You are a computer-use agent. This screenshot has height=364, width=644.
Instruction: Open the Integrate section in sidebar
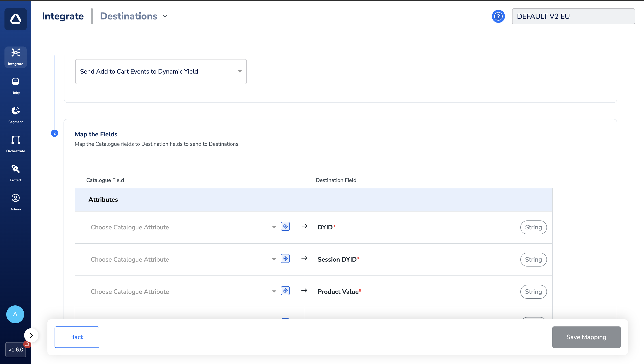[15, 57]
